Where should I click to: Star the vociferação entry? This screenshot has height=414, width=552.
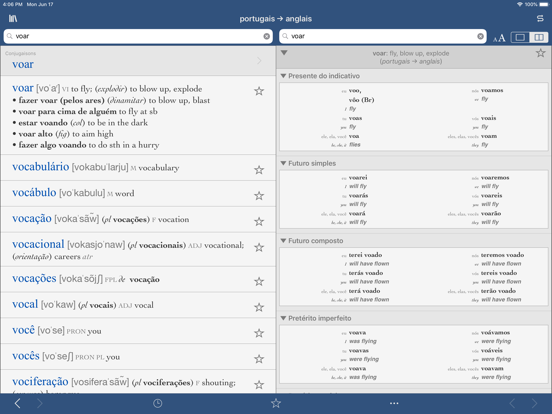259,384
